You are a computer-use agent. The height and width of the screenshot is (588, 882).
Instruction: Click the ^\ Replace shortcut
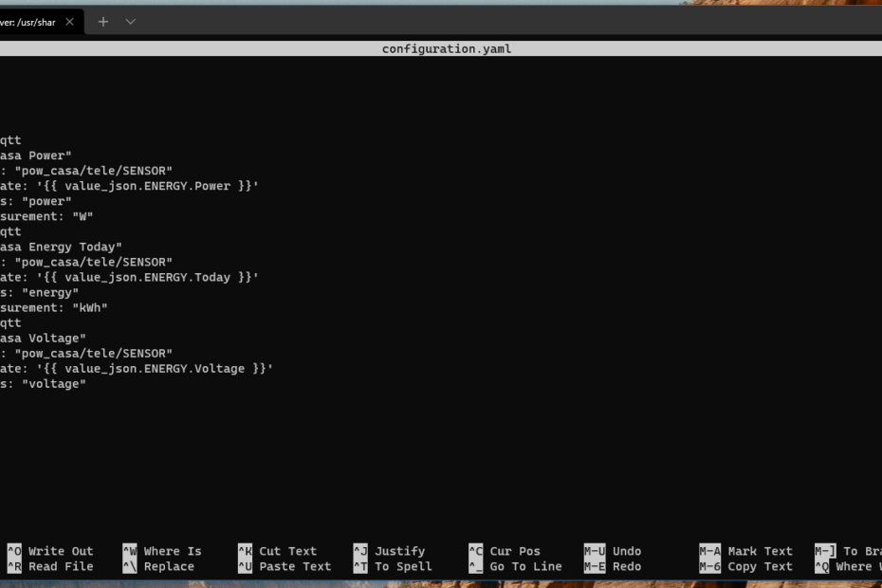point(158,566)
